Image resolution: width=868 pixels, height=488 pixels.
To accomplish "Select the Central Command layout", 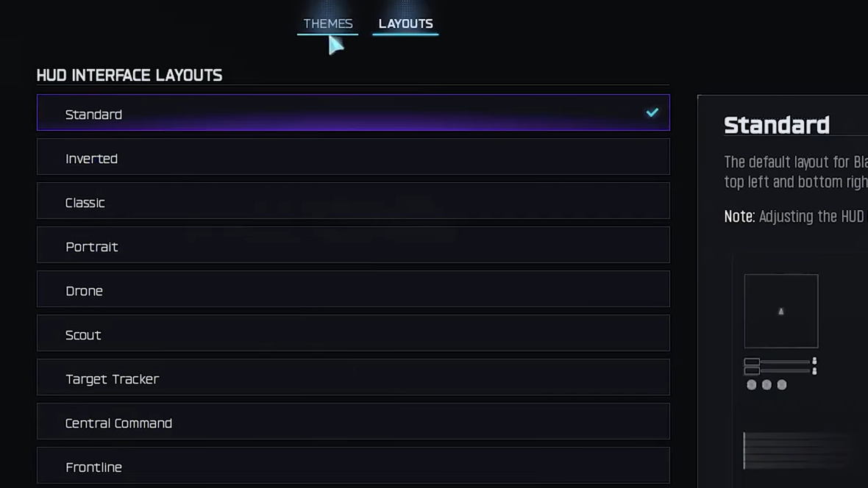I will 353,422.
